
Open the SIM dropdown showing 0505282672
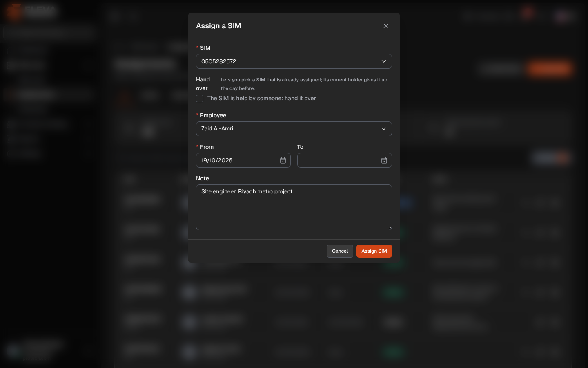click(294, 61)
